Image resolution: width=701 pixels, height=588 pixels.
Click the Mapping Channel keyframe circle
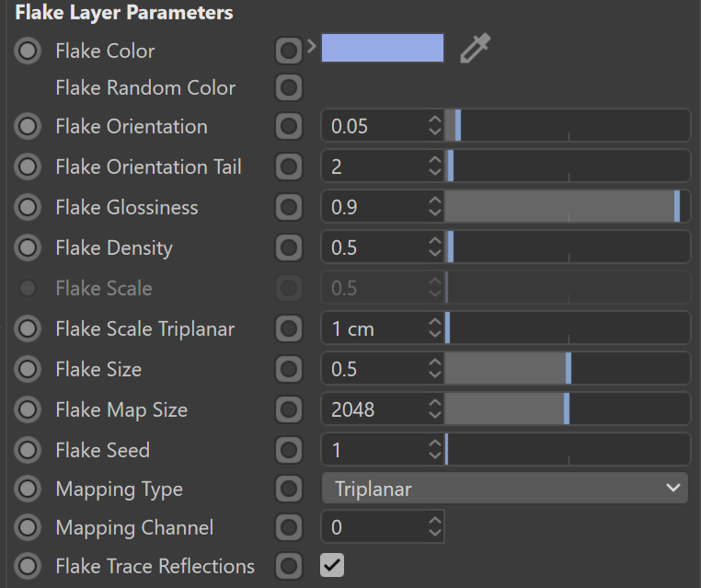click(x=28, y=527)
